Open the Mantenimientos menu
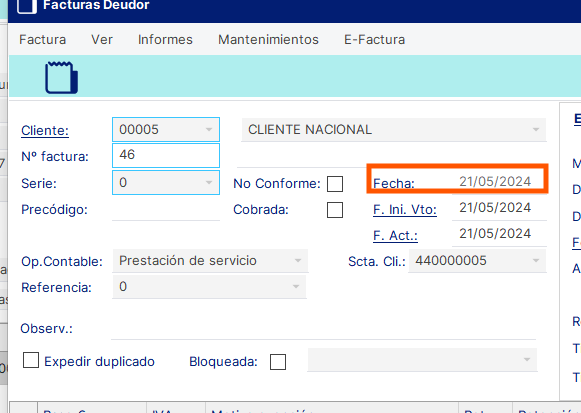The width and height of the screenshot is (581, 413). 268,39
